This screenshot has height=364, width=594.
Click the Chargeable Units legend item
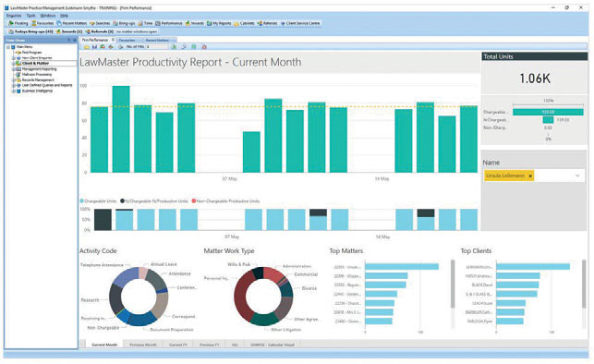click(x=98, y=201)
